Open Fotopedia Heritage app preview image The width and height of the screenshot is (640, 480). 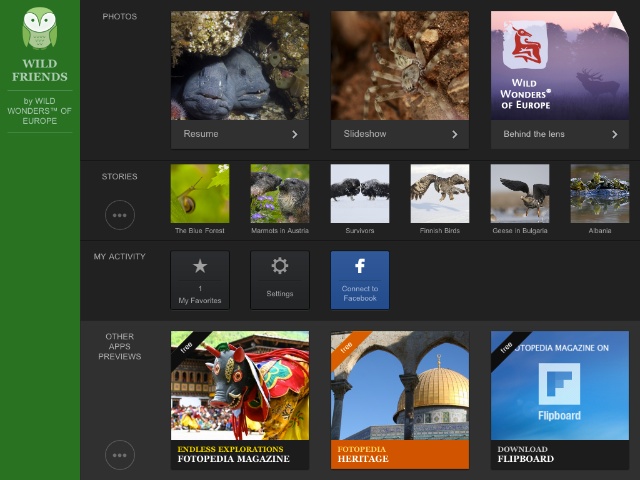[x=400, y=385]
